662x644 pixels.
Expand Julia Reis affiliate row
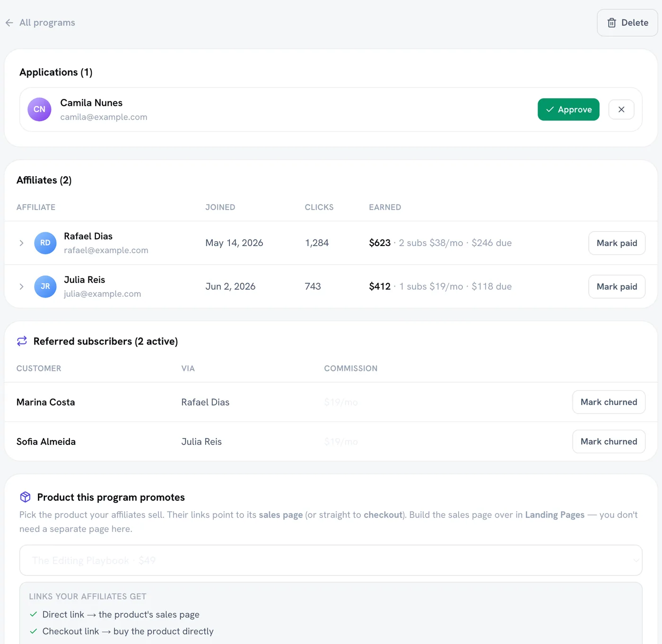click(x=21, y=286)
